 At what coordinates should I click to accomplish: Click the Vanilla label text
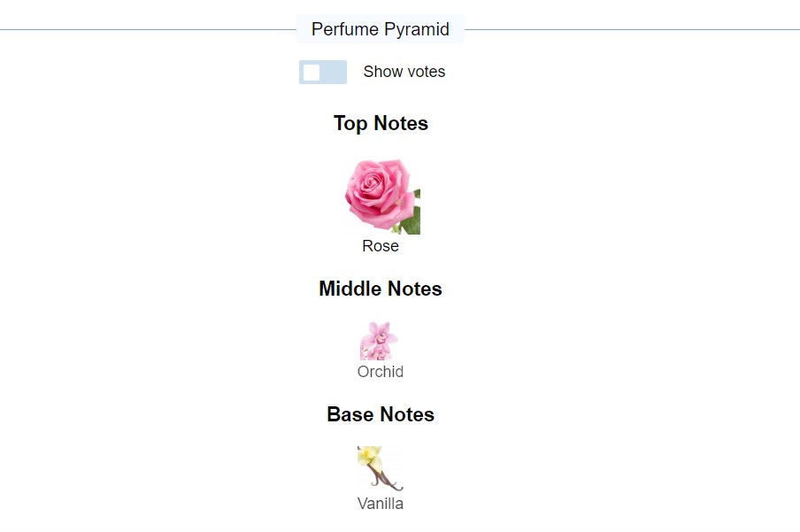(x=381, y=504)
